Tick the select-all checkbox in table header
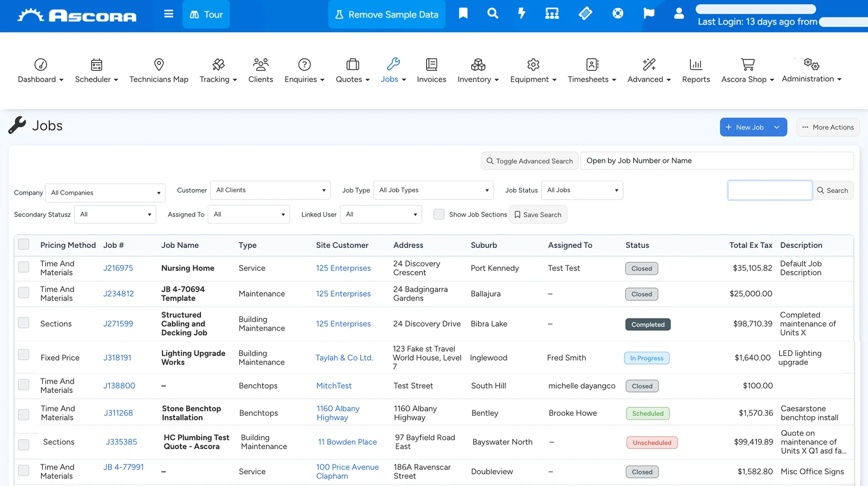 tap(24, 244)
